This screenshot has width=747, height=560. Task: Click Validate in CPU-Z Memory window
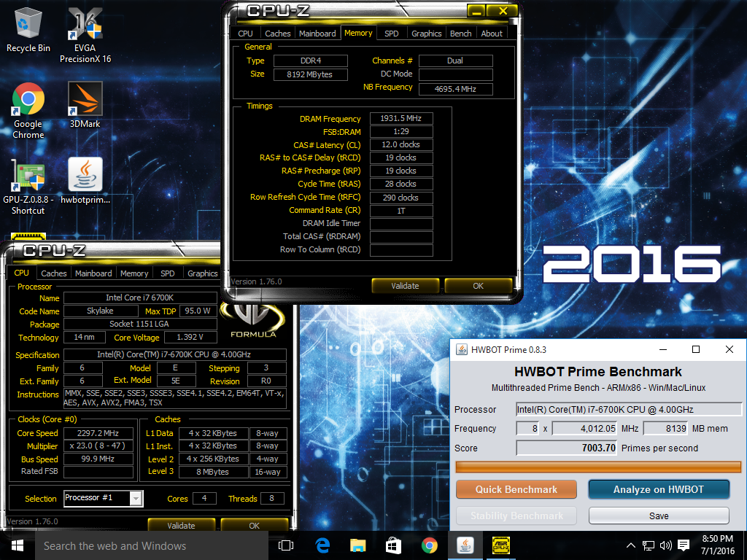pyautogui.click(x=405, y=286)
